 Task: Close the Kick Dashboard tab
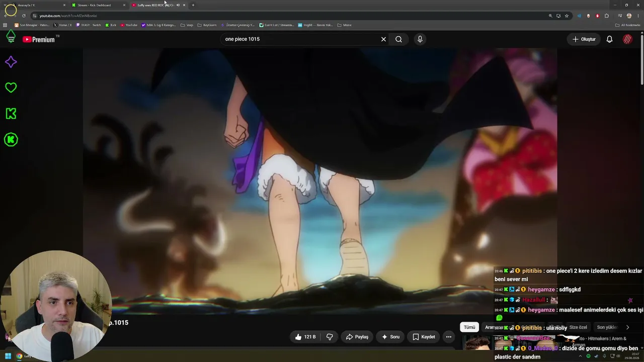pos(124,5)
